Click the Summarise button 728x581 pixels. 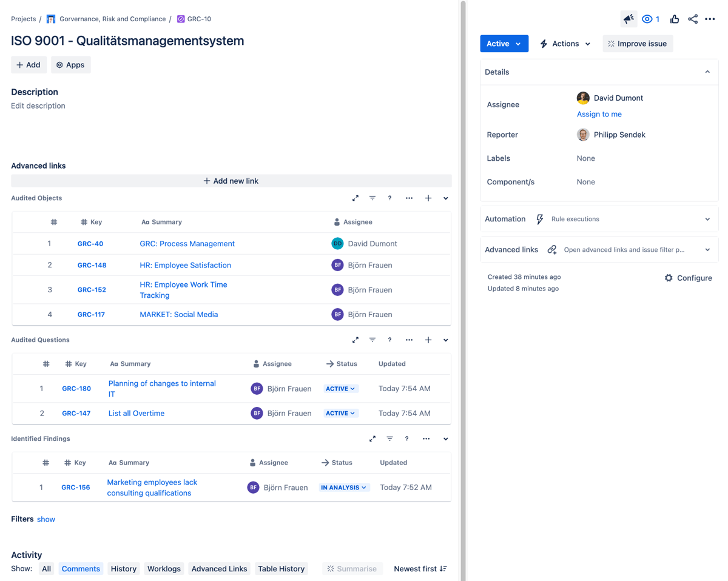(x=352, y=569)
